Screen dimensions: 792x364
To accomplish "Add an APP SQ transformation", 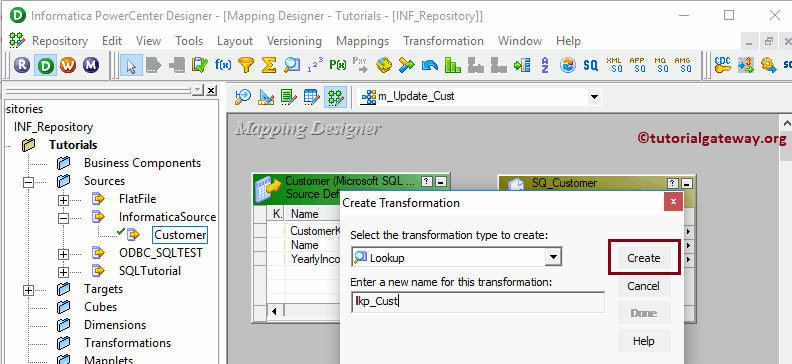I will (x=637, y=65).
